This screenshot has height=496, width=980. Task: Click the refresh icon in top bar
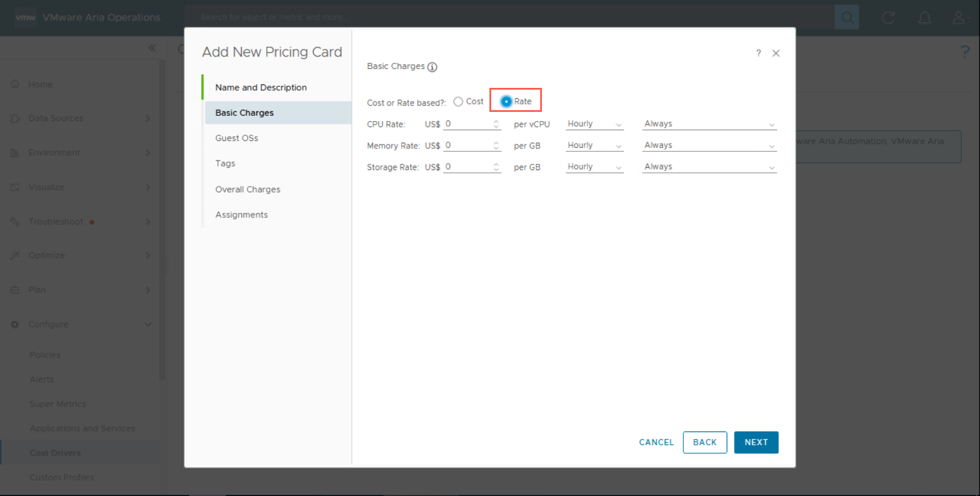click(888, 18)
